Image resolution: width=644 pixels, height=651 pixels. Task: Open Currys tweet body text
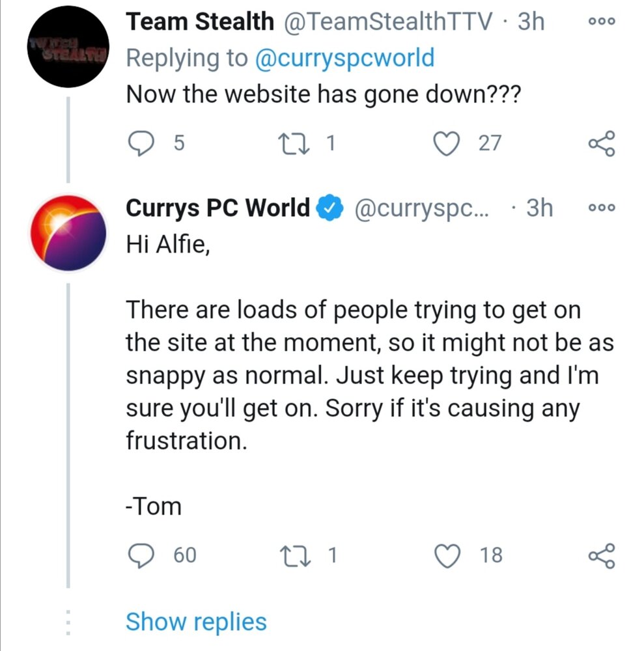click(x=370, y=376)
